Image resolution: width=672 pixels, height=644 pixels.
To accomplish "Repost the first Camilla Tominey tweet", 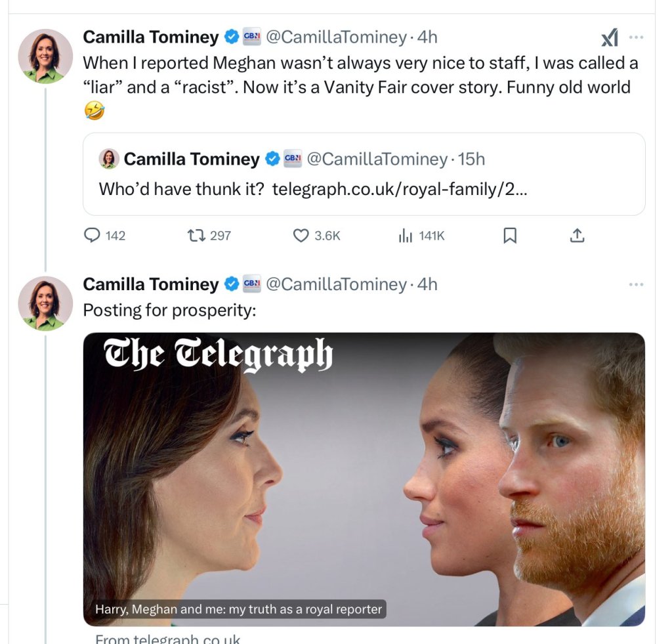I will click(197, 235).
